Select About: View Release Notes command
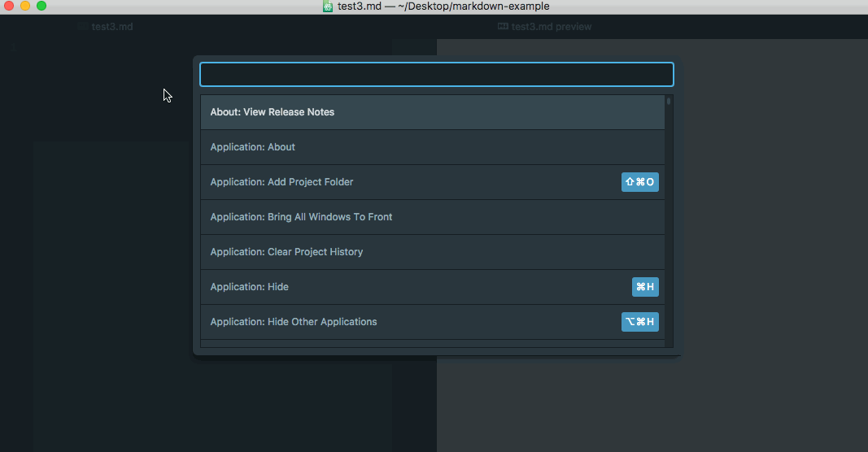This screenshot has width=868, height=452. tap(432, 111)
